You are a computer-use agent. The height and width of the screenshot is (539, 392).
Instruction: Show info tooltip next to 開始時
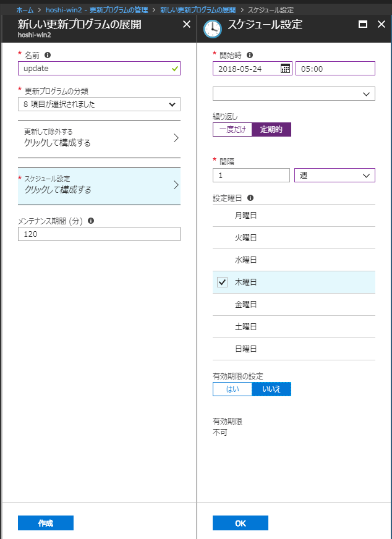click(250, 55)
